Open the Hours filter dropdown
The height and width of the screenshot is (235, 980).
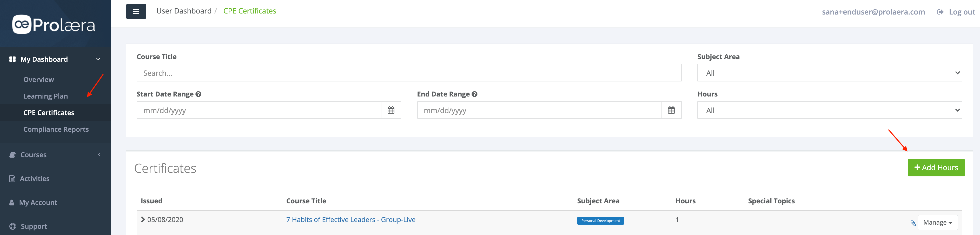(829, 110)
